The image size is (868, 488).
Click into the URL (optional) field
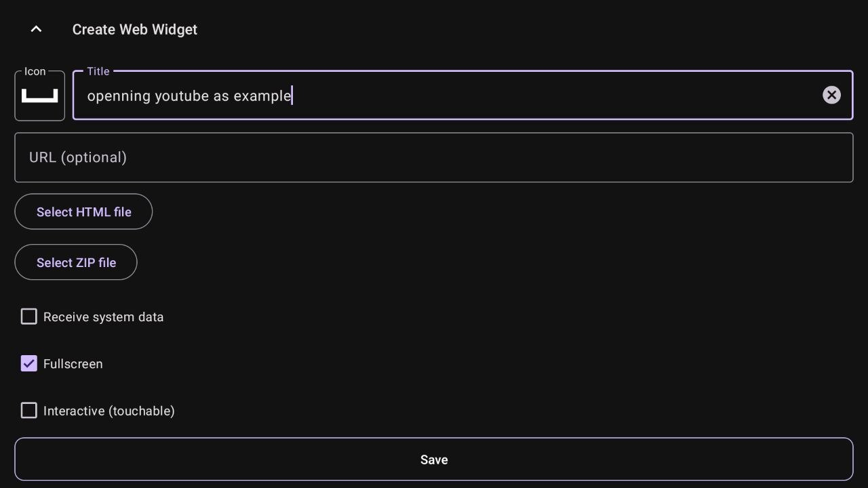434,157
